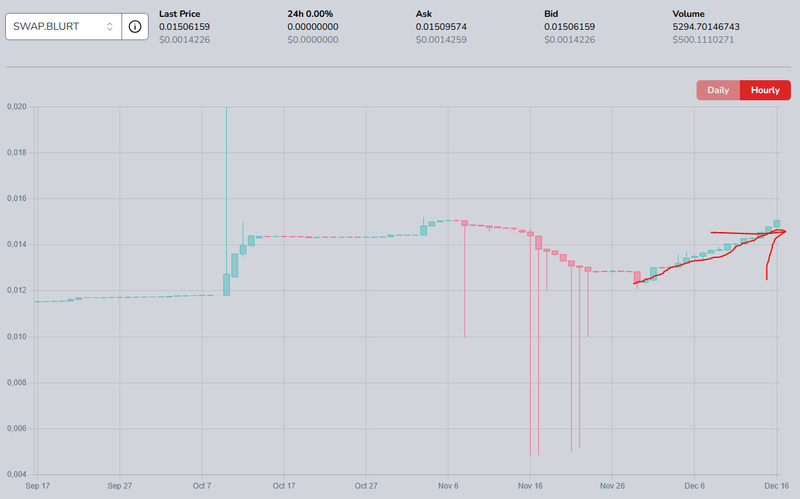Click the Sep 17 date axis label

pos(37,485)
